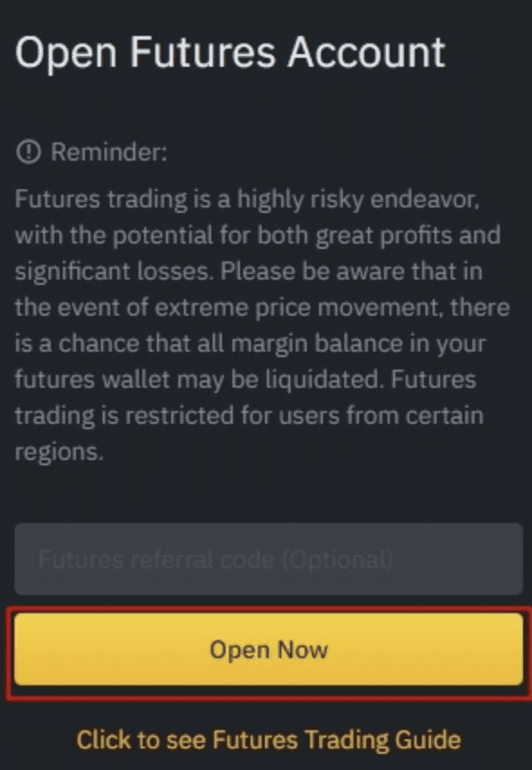Click the line 'with the potential for both great profits'
The width and height of the screenshot is (532, 770).
[257, 236]
